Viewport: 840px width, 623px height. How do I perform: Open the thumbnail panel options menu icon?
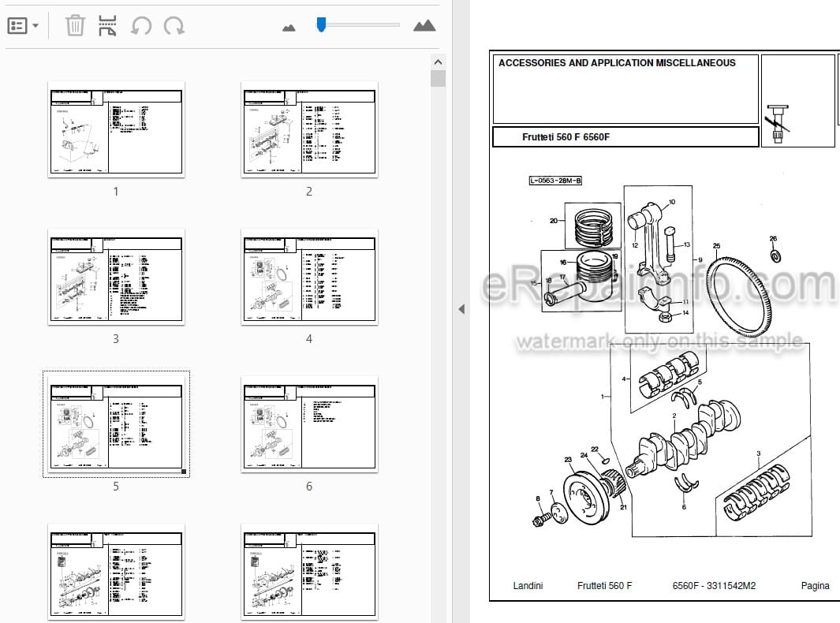pos(17,25)
